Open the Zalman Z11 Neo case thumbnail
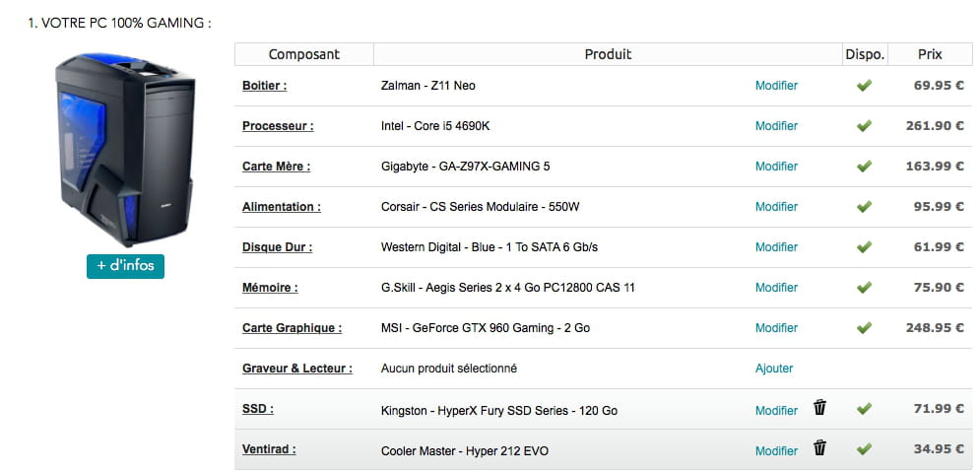 click(x=124, y=148)
